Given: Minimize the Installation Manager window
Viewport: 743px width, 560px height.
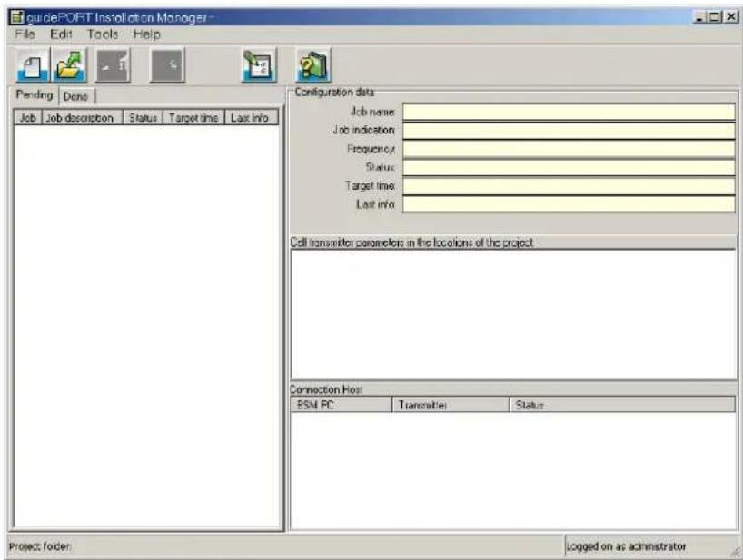Looking at the screenshot, I should pyautogui.click(x=699, y=17).
